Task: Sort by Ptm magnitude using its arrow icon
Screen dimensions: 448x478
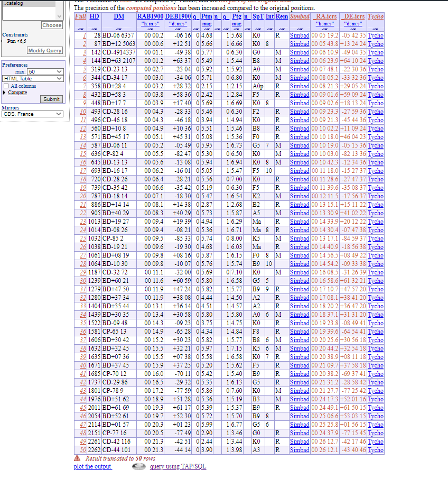Action: click(207, 29)
